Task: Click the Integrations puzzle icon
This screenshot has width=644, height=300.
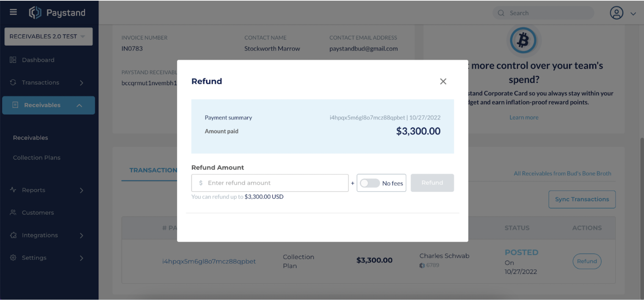Action: pyautogui.click(x=13, y=235)
